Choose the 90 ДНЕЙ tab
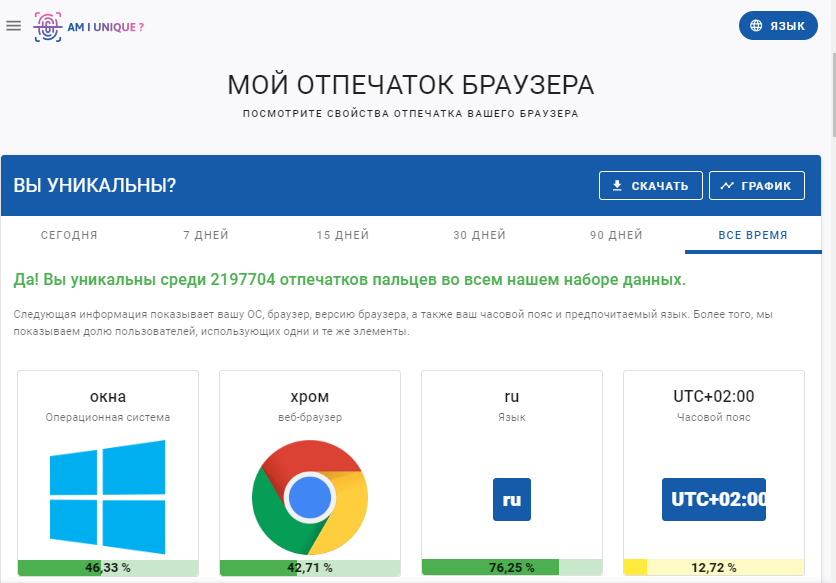836x583 pixels. (616, 236)
